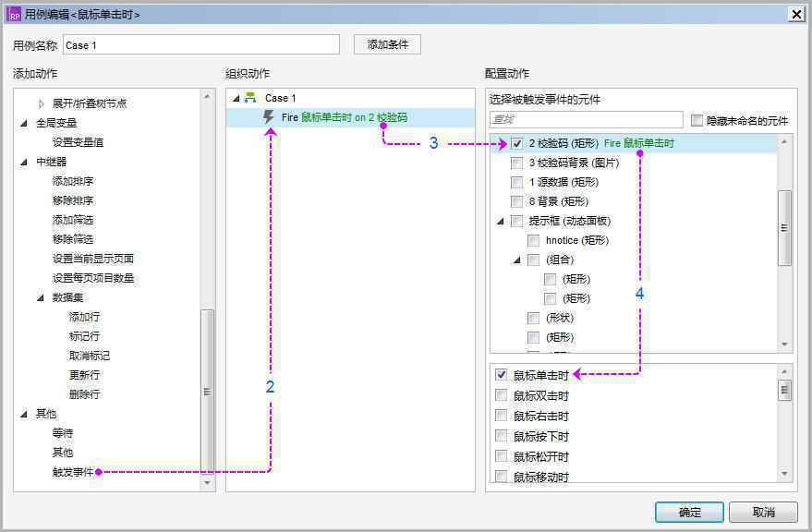812x532 pixels.
Task: Click scroll-up arrow of widget list
Action: (x=784, y=141)
